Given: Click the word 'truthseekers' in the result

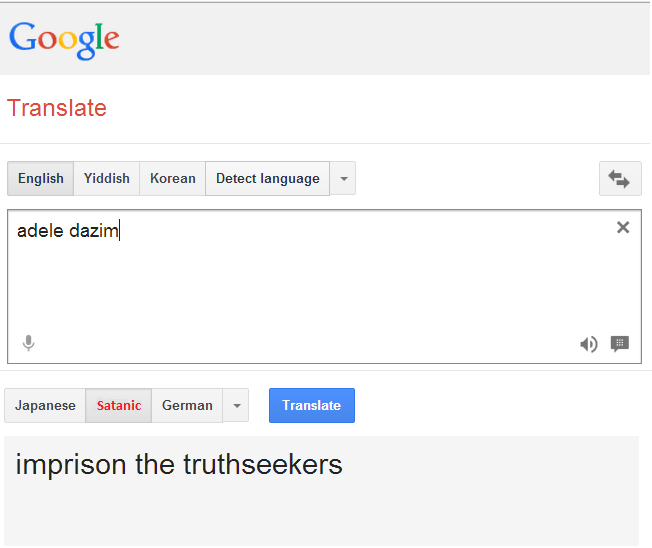Looking at the screenshot, I should pos(263,465).
